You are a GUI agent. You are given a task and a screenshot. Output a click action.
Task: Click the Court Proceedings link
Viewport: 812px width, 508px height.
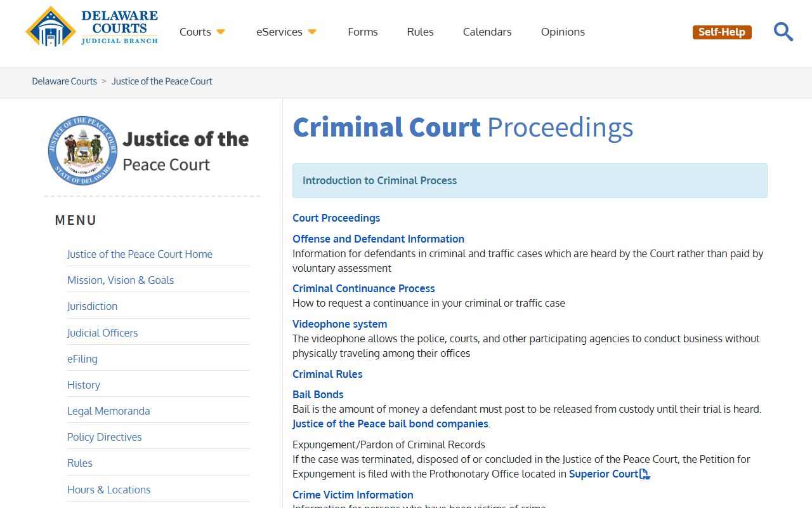point(336,218)
